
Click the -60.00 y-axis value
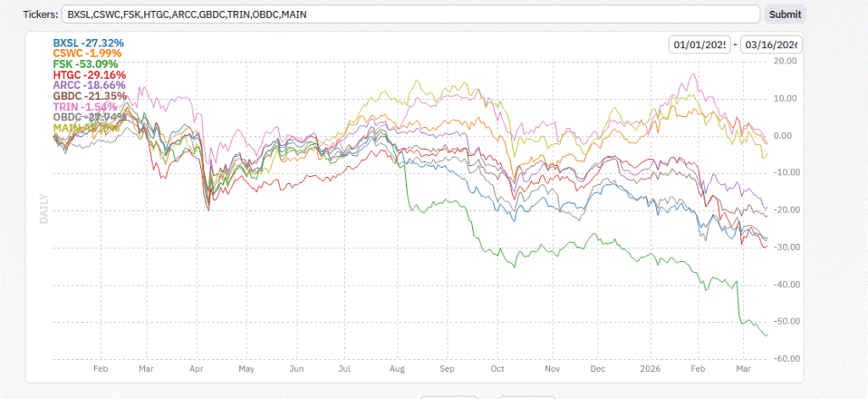point(785,358)
